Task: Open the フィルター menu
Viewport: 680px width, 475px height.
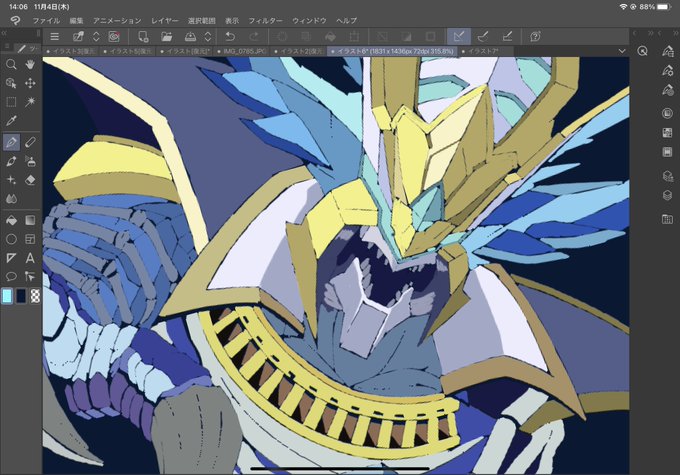Action: (x=265, y=20)
